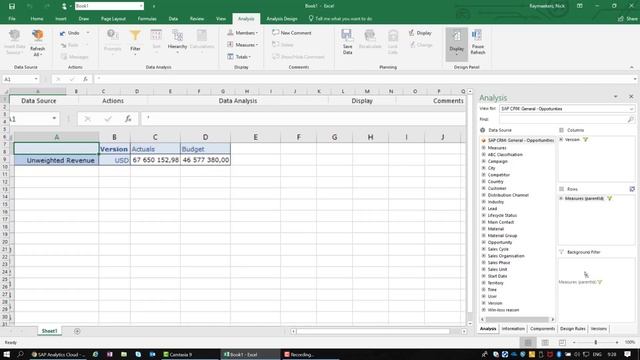640x360 pixels.
Task: Open SAP Analytics Cloud taskbar item
Action: [x=58, y=354]
